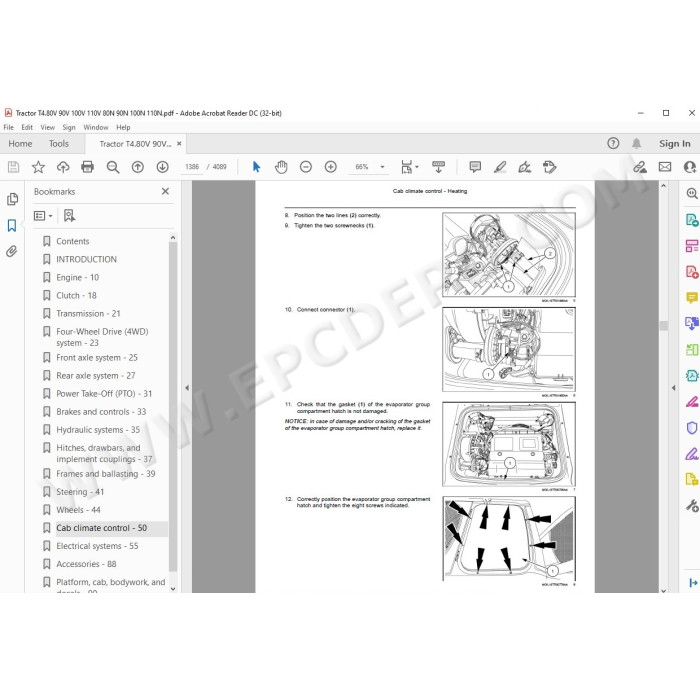This screenshot has height=700, width=700.
Task: Choose the Selection arrow tool
Action: point(256,167)
